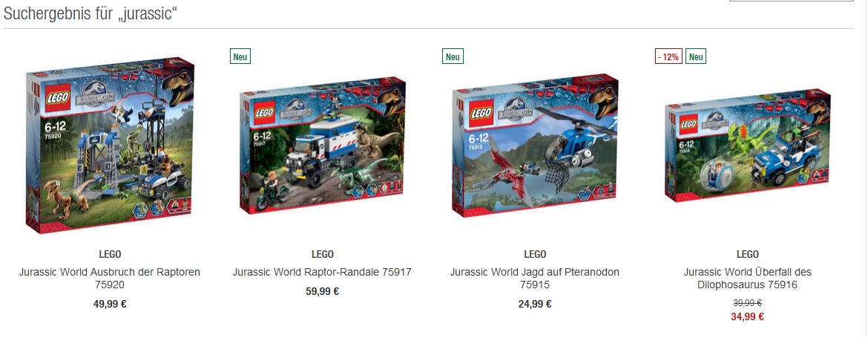Screen dimensions: 868x338
Task: Select the title Jurassic World Raptor-Randale 75917
Action: click(x=322, y=272)
